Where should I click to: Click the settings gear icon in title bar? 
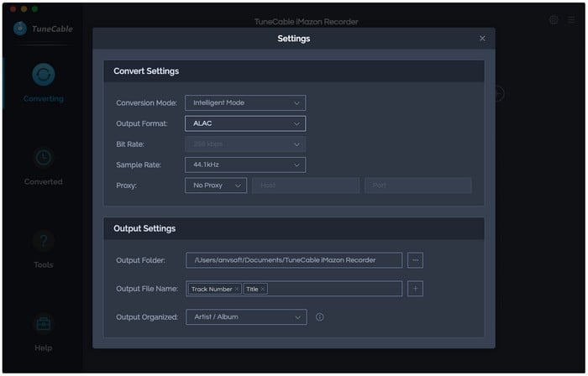[x=554, y=20]
